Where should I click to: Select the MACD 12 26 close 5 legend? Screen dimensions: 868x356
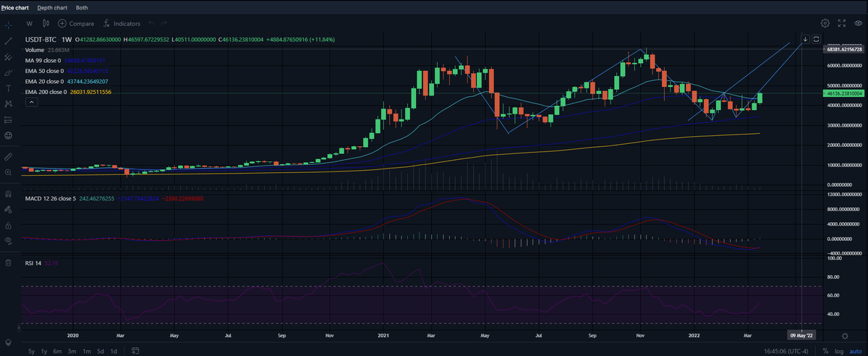click(51, 198)
